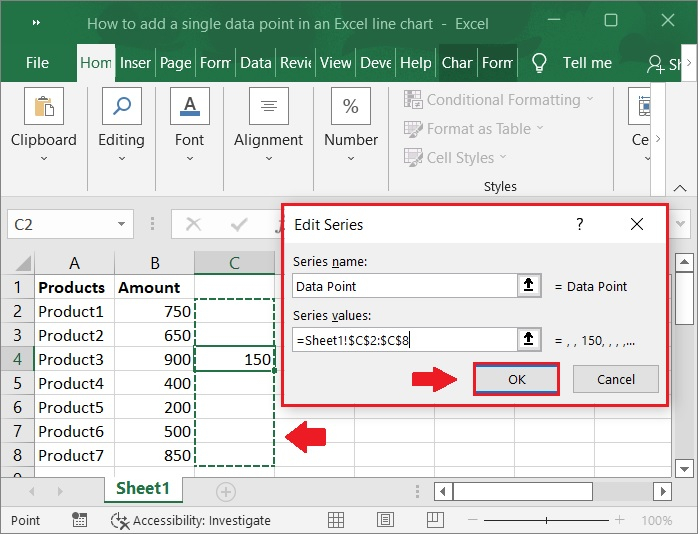Open Conditional Formatting menu
The height and width of the screenshot is (534, 700).
pyautogui.click(x=499, y=100)
